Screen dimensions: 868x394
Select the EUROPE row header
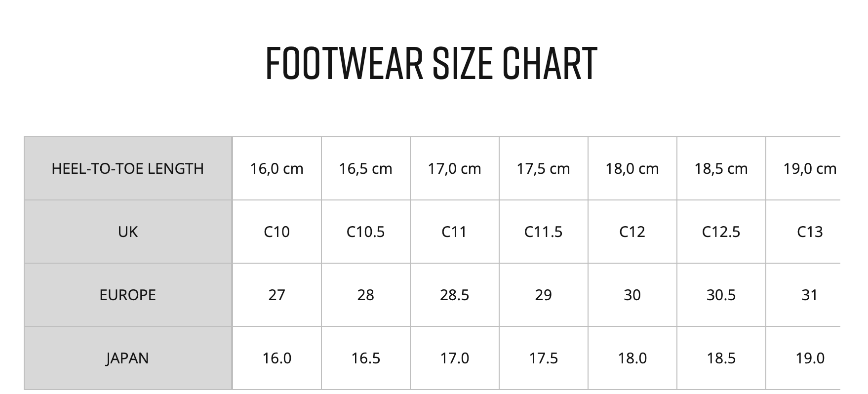click(x=128, y=295)
